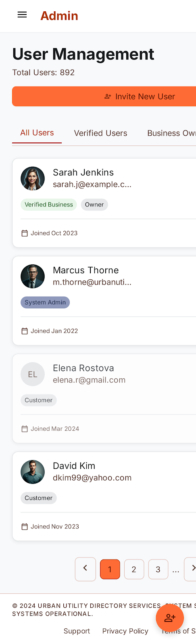Image resolution: width=196 pixels, height=644 pixels.
Task: Open the Support footer link
Action: click(x=77, y=631)
